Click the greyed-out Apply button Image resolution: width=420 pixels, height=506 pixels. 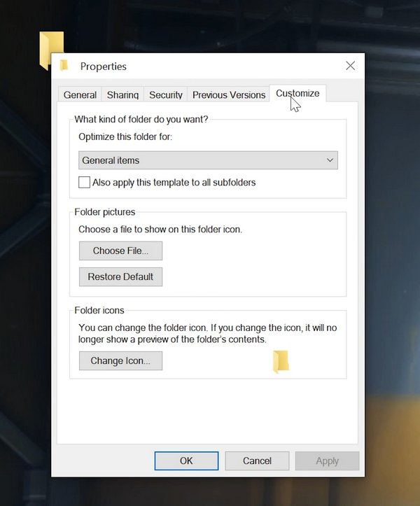click(x=327, y=461)
